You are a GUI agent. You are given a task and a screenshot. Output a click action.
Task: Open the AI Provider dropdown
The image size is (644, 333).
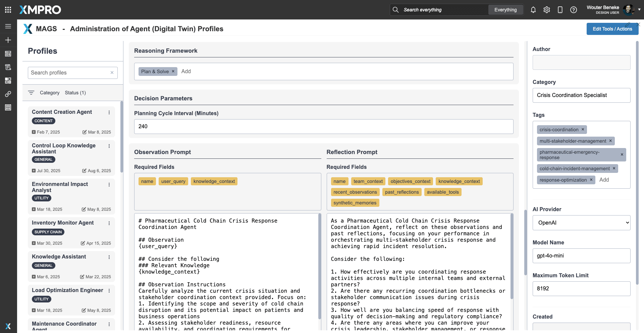coord(581,223)
